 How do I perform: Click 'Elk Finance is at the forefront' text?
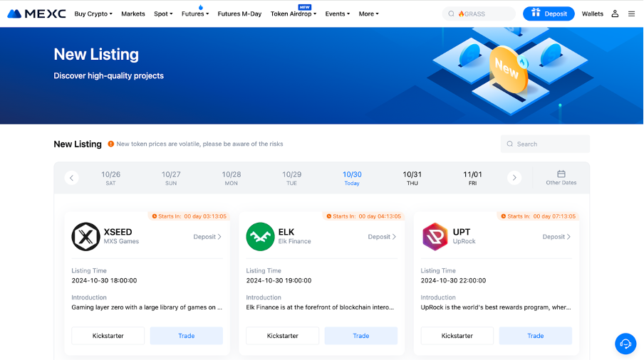pyautogui.click(x=320, y=307)
